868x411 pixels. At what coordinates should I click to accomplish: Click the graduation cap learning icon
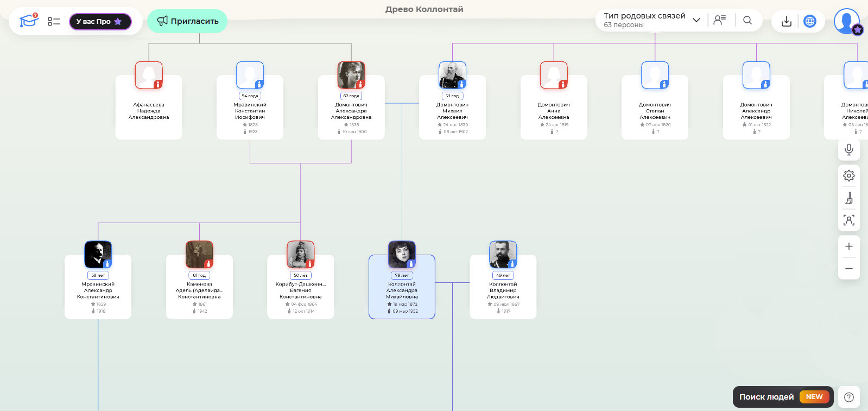28,21
